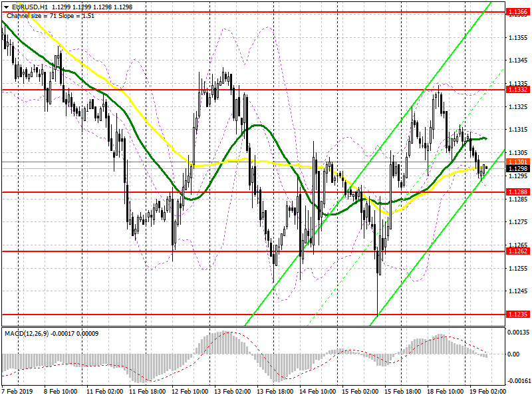Image resolution: width=532 pixels, height=399 pixels.
Task: Select the 13 Feb 02:00 time axis label
Action: (232, 391)
